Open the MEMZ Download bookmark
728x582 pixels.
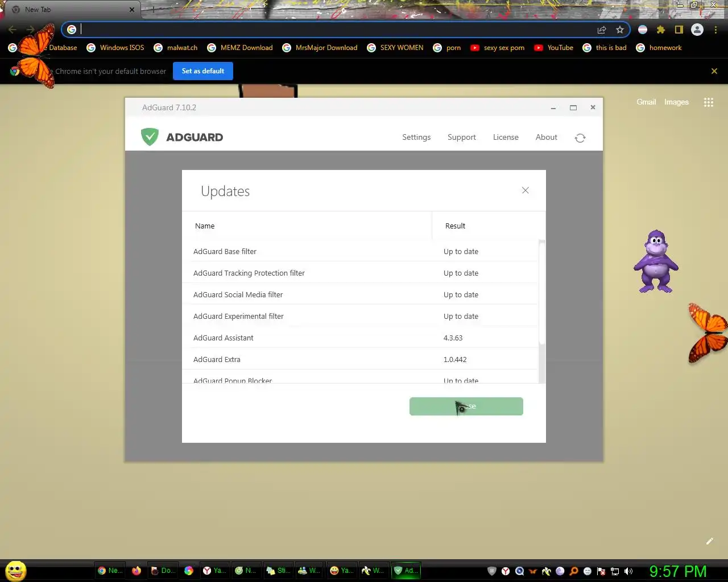[x=240, y=48]
